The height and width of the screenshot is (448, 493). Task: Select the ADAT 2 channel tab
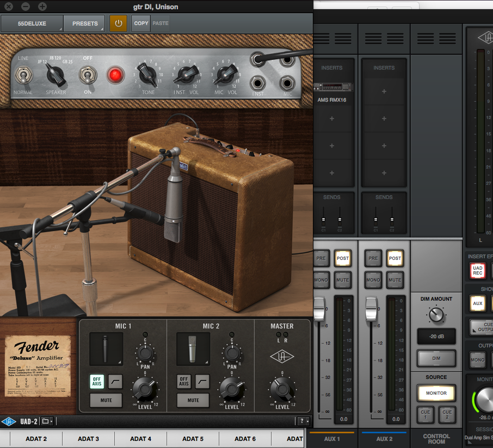point(36,439)
